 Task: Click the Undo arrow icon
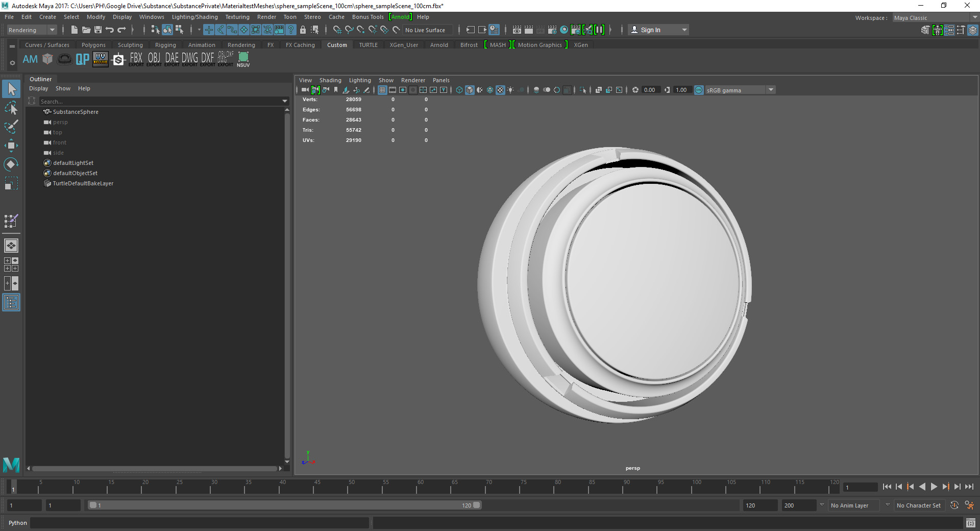[x=110, y=30]
